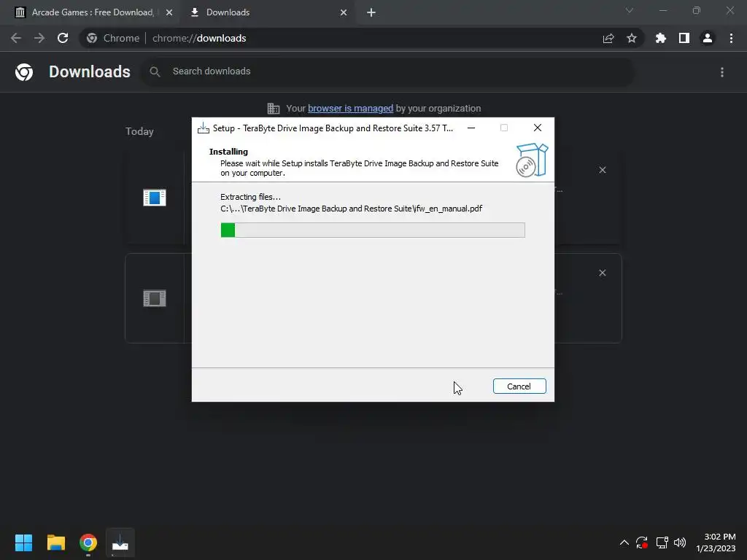Switch to the Arcade Games tab

click(93, 12)
